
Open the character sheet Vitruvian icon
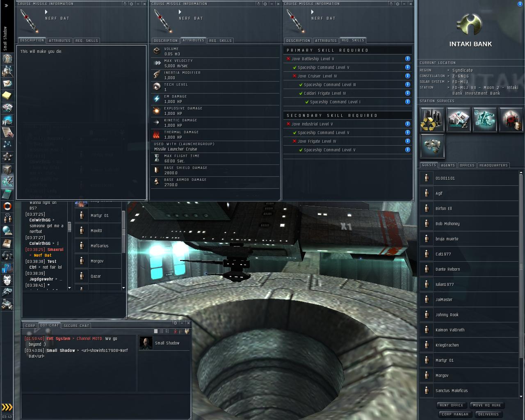coord(7,59)
